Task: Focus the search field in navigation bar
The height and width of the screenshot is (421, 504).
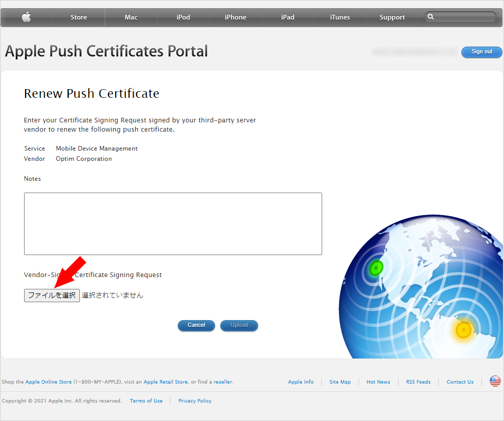Action: pos(460,17)
